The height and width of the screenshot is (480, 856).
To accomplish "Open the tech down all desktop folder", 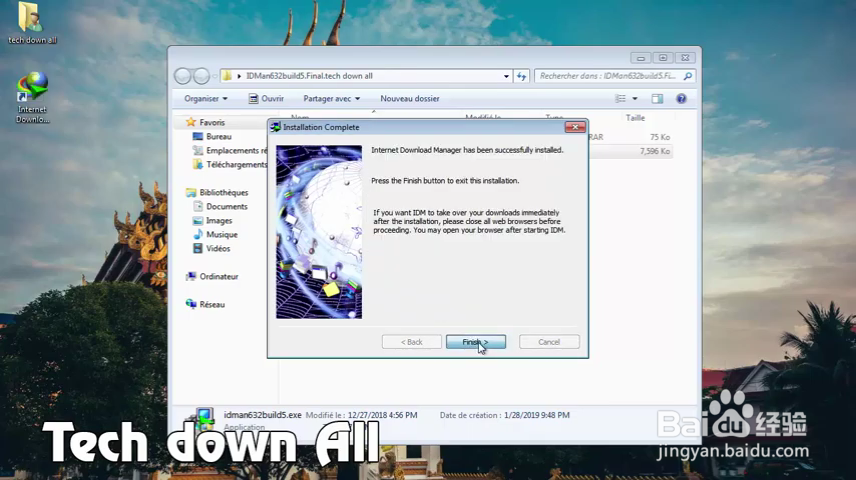I will [x=32, y=23].
